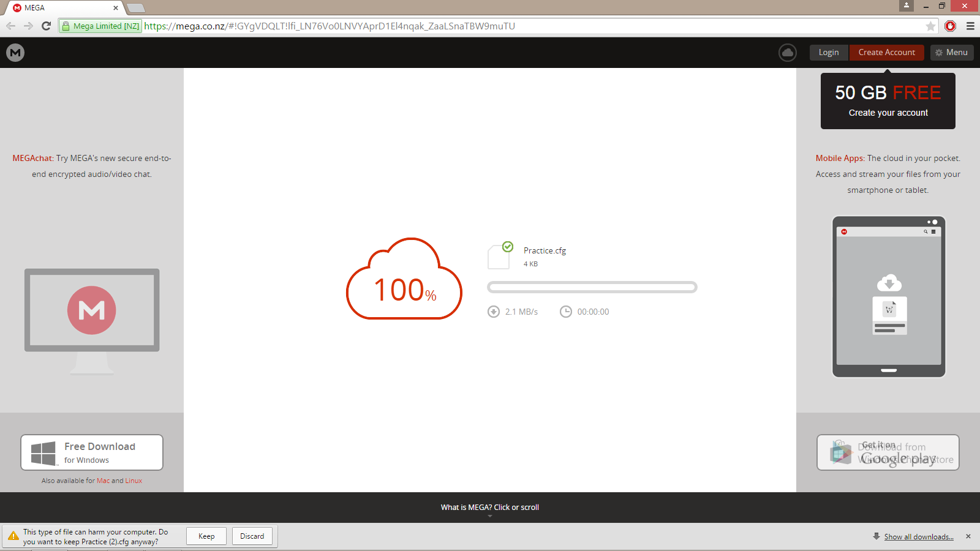Click the Practice.cfg file icon
980x551 pixels.
(499, 257)
